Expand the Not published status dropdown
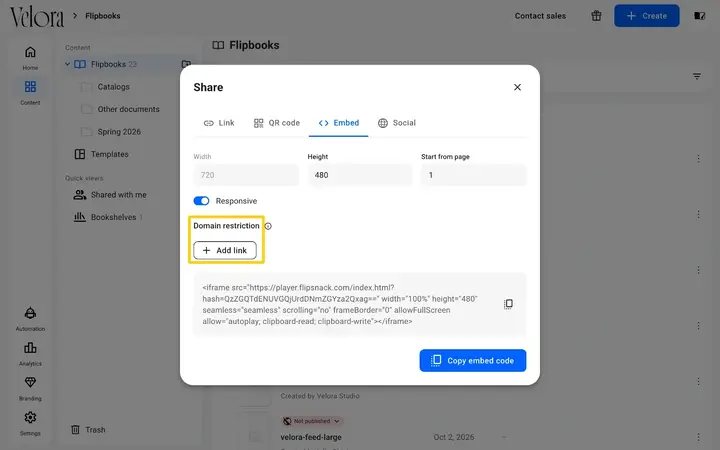 (313, 421)
